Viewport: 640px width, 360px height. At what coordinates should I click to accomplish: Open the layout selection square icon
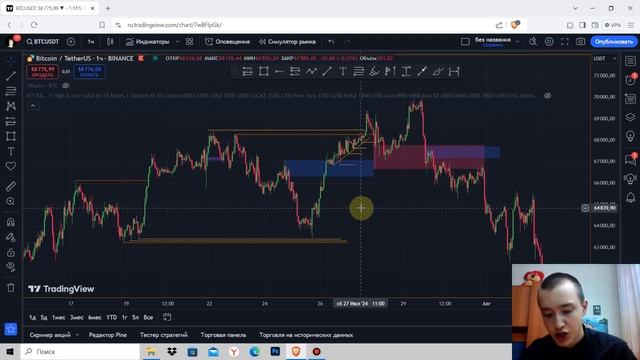(465, 42)
